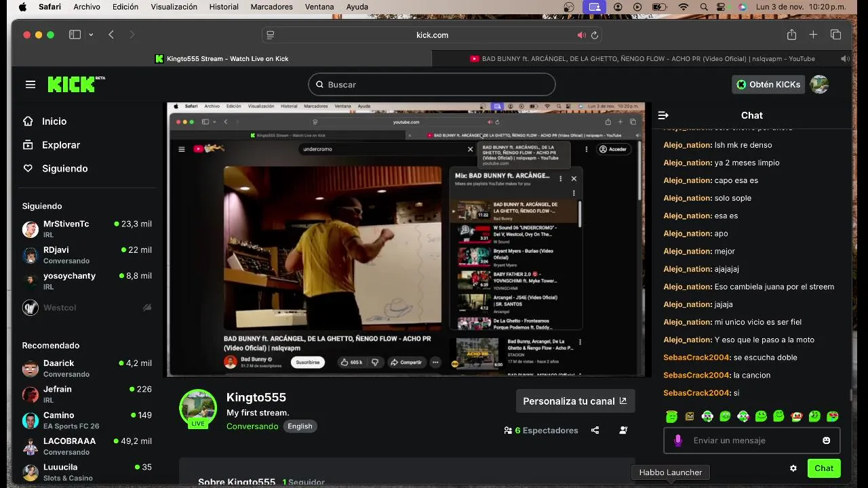Click the Safari share icon
The height and width of the screenshot is (488, 868).
(791, 35)
